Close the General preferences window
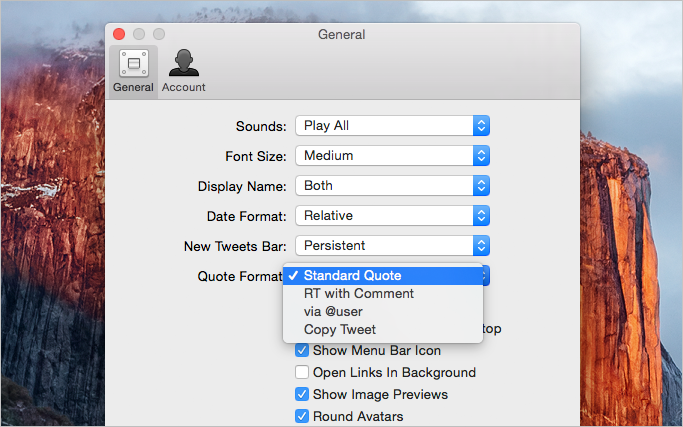683x427 pixels. (x=119, y=34)
